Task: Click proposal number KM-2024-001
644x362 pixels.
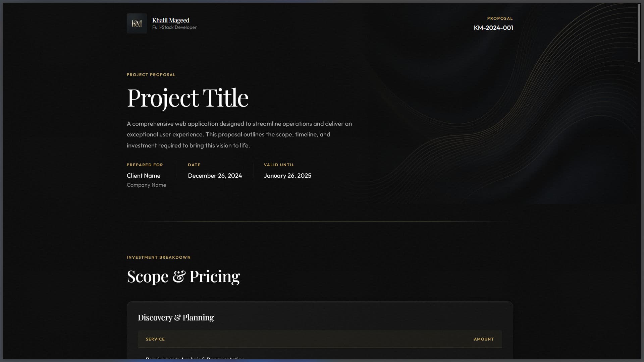Action: click(x=493, y=28)
